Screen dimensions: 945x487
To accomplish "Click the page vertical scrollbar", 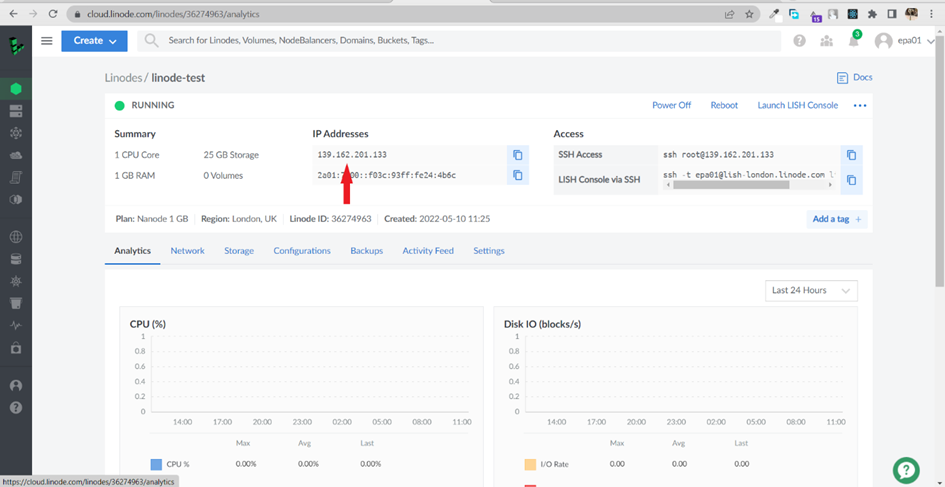I will (940, 163).
